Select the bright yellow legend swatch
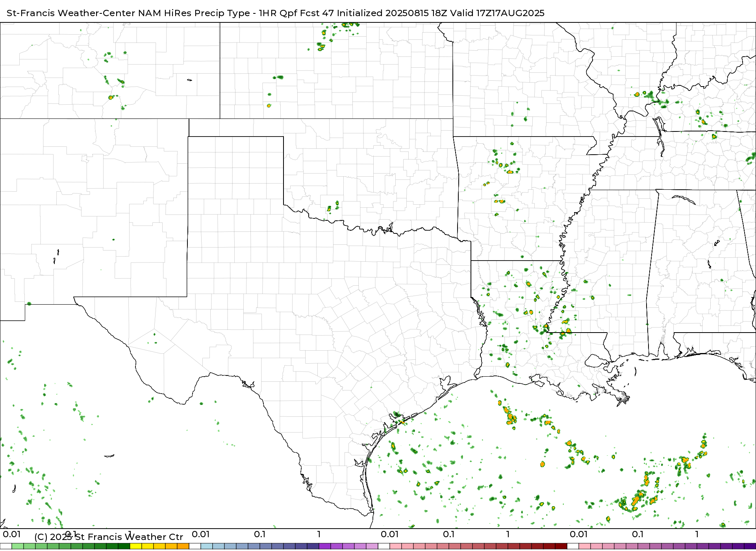756x551 pixels. (x=136, y=546)
